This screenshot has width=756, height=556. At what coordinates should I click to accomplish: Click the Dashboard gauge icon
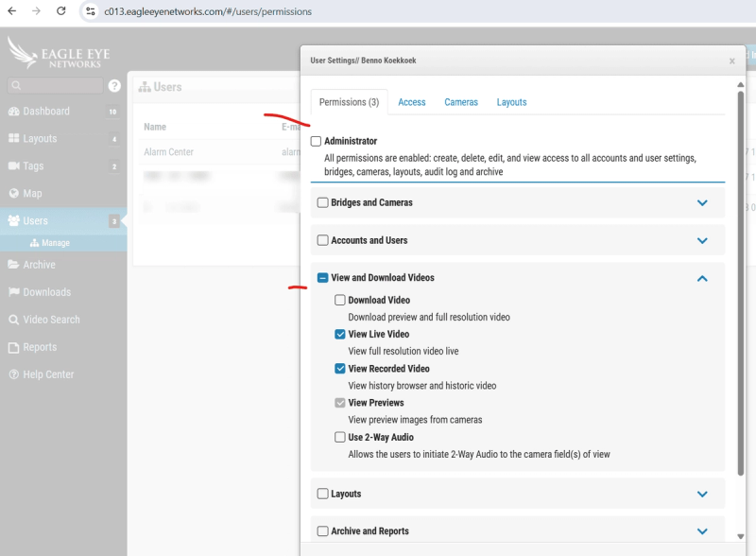coord(14,112)
